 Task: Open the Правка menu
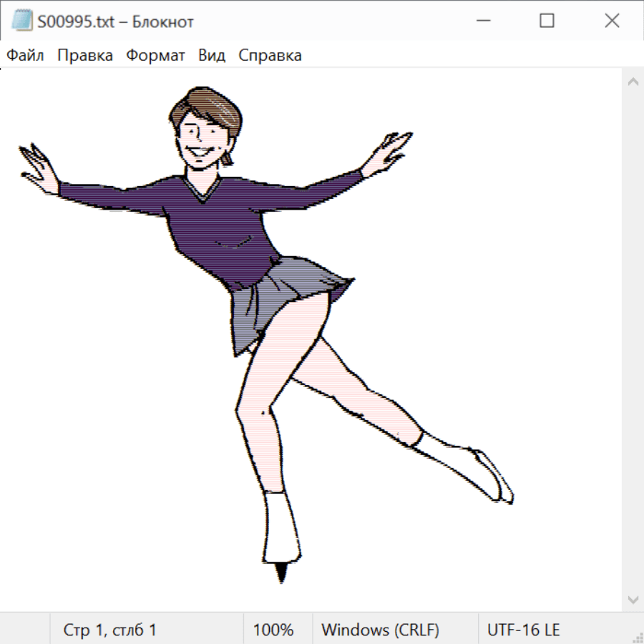coord(85,56)
